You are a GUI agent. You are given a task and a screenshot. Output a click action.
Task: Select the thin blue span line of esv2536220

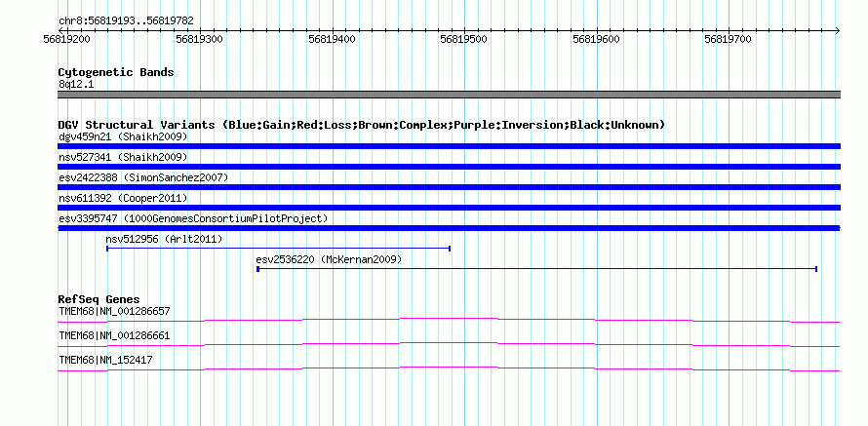coord(537,269)
